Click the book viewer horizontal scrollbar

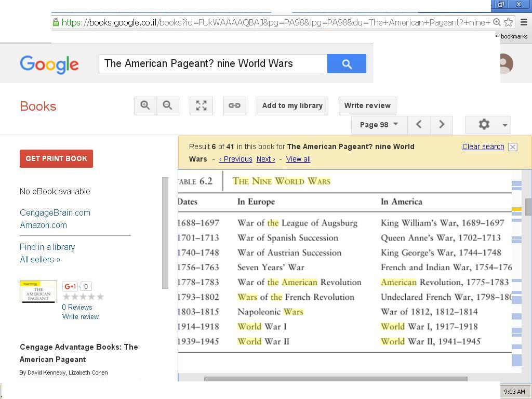click(336, 379)
